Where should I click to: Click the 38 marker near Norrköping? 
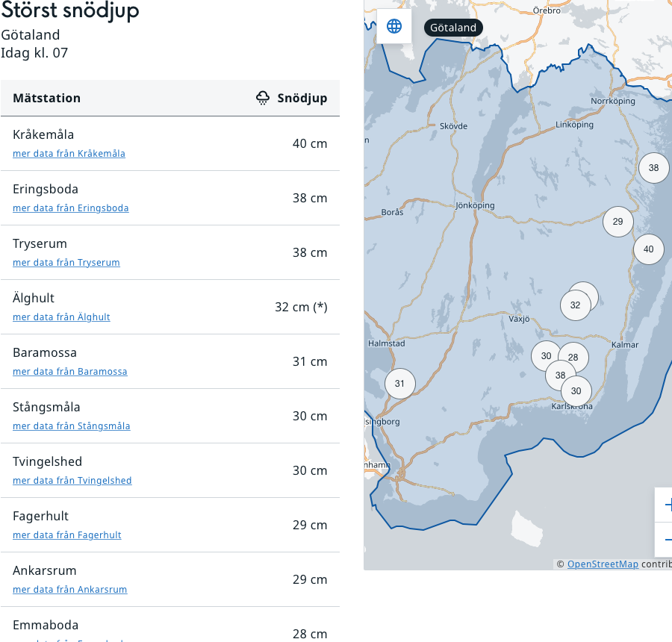pos(653,168)
